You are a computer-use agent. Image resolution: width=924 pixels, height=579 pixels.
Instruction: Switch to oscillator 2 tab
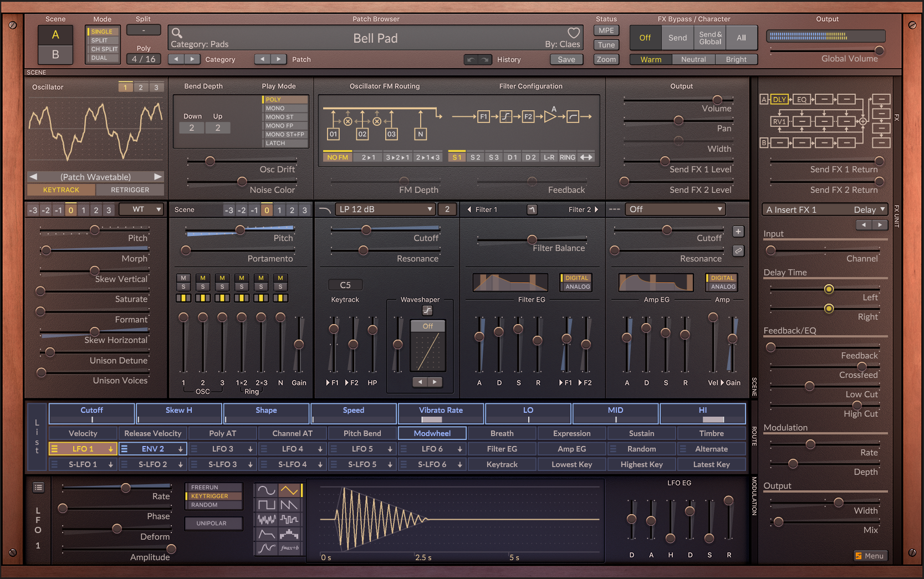141,88
